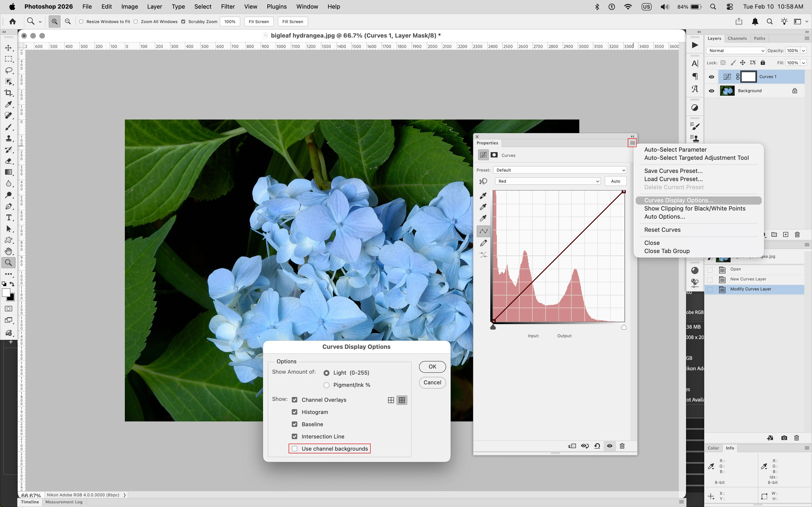Click OK in Curves Display Options
The height and width of the screenshot is (507, 812).
click(432, 366)
